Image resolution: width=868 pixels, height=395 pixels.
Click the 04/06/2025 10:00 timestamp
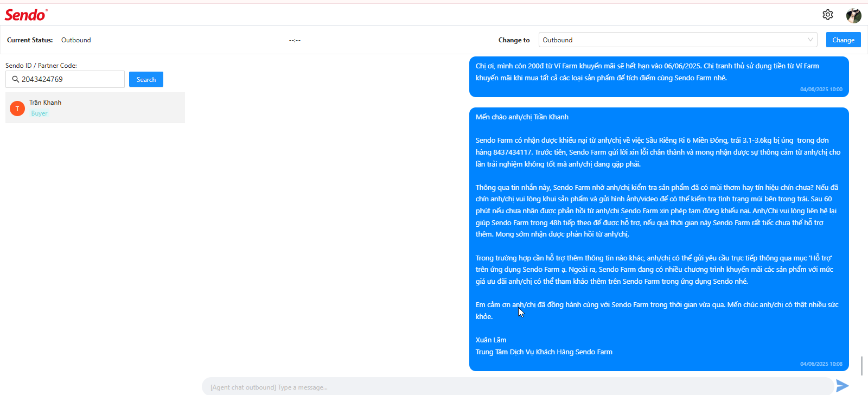821,90
